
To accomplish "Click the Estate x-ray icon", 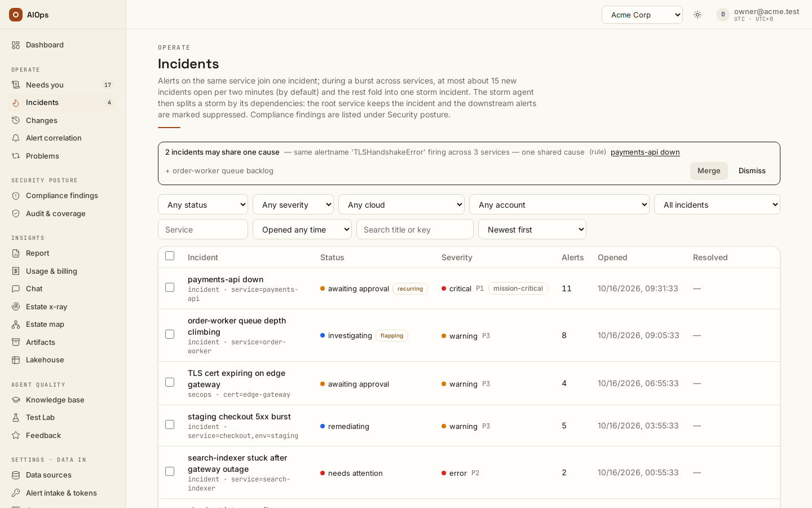I will click(16, 307).
